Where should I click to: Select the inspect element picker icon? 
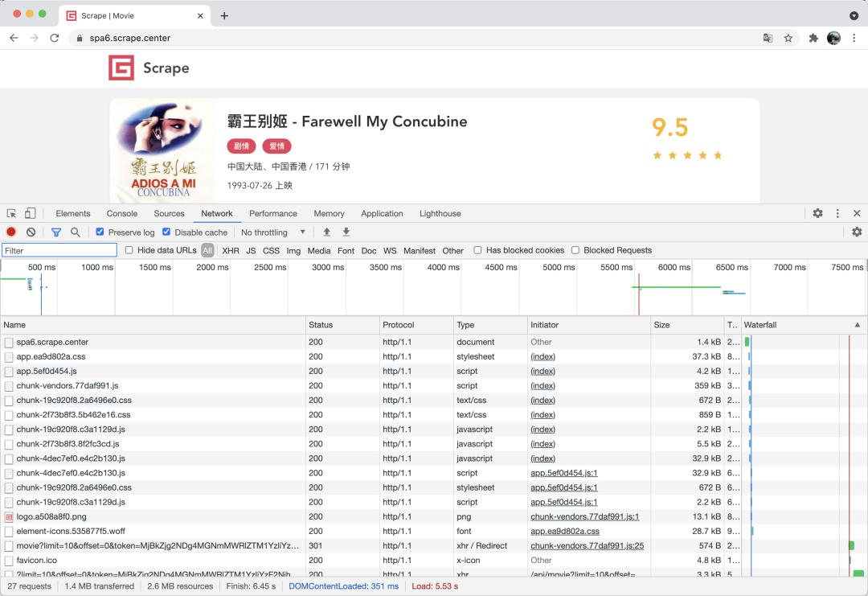[x=11, y=214]
